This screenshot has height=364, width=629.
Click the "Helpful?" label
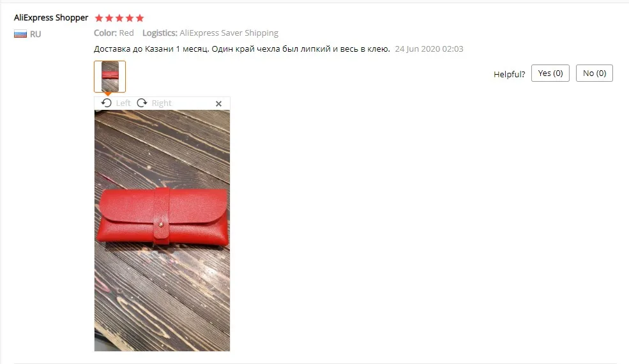pyautogui.click(x=509, y=74)
